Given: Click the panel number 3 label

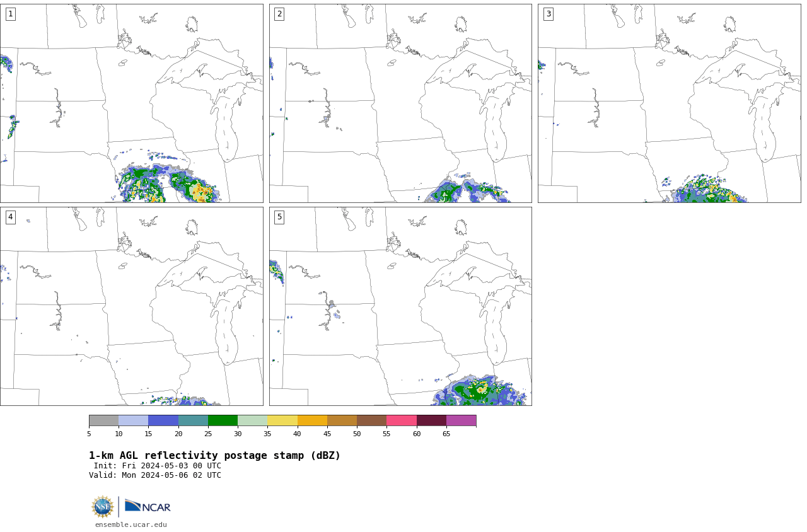Looking at the screenshot, I should coord(548,14).
